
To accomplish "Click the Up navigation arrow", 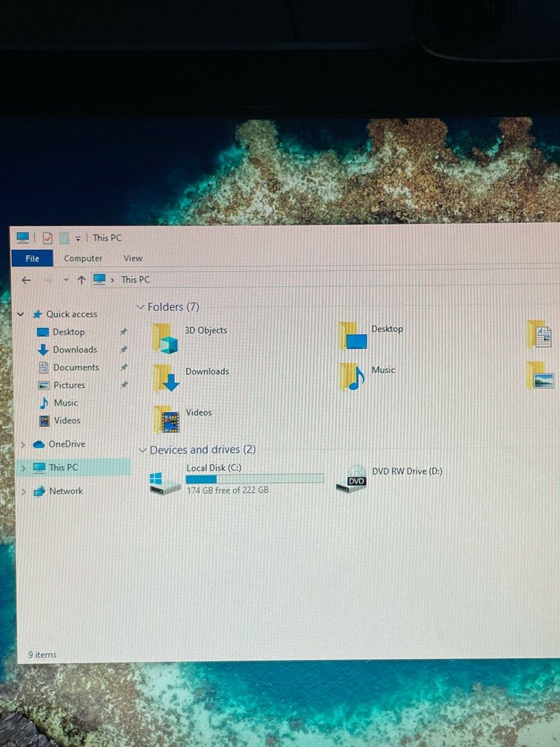I will [x=81, y=279].
